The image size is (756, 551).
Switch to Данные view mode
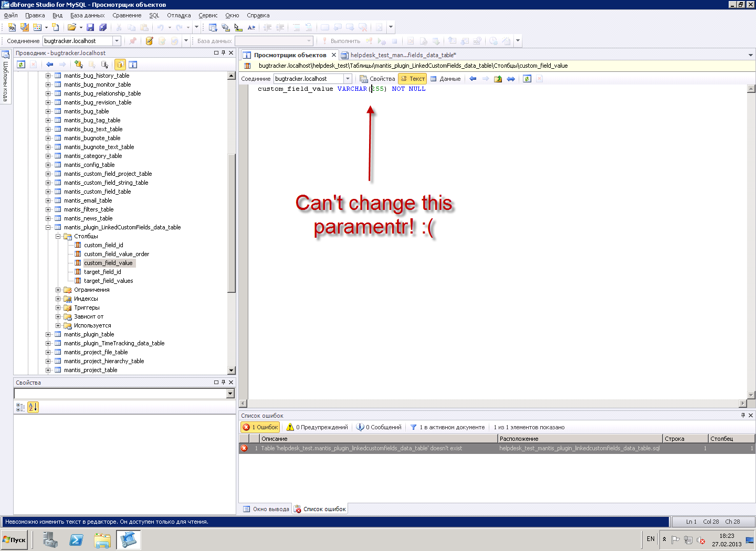pos(446,79)
